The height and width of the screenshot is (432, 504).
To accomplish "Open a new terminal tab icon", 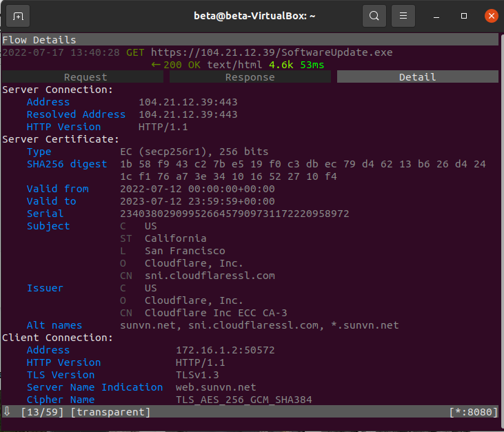I will pos(18,16).
